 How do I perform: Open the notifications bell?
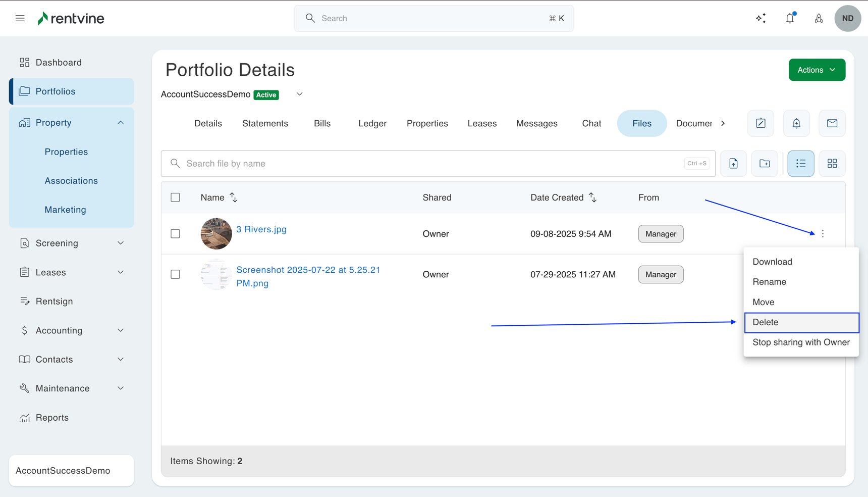tap(790, 19)
